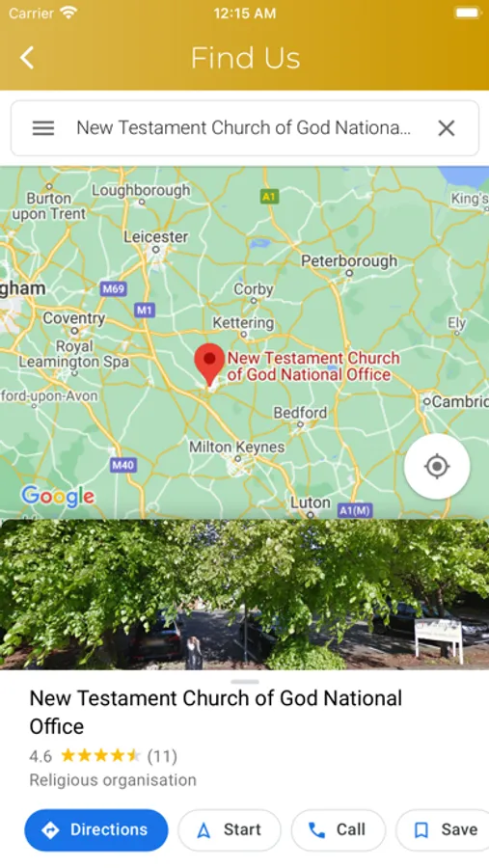Select the red location pin on map

pos(209,365)
